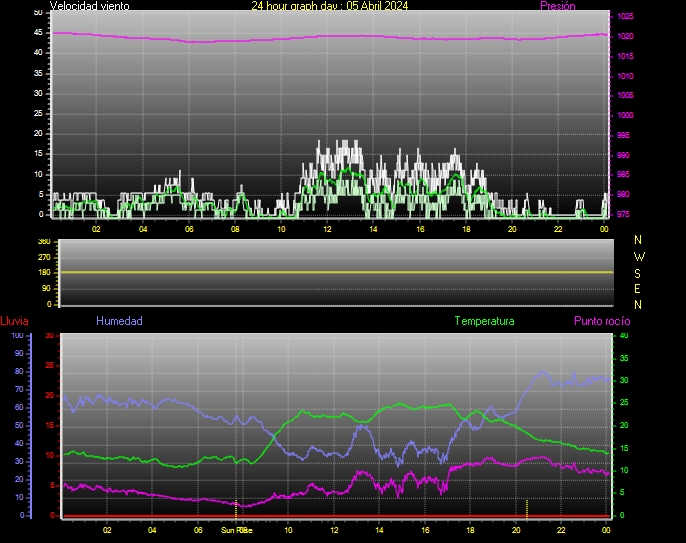Click rain scale value 15
The width and height of the screenshot is (686, 543).
click(x=49, y=426)
